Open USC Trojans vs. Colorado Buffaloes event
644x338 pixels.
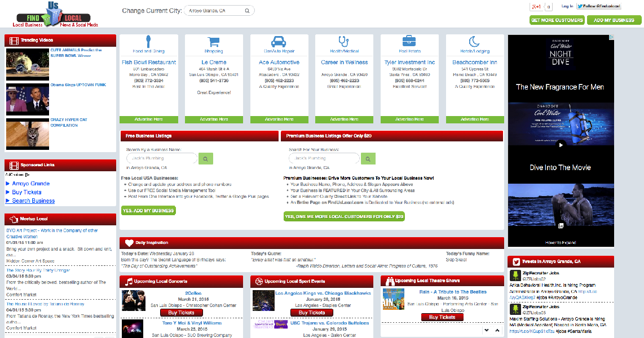329,323
